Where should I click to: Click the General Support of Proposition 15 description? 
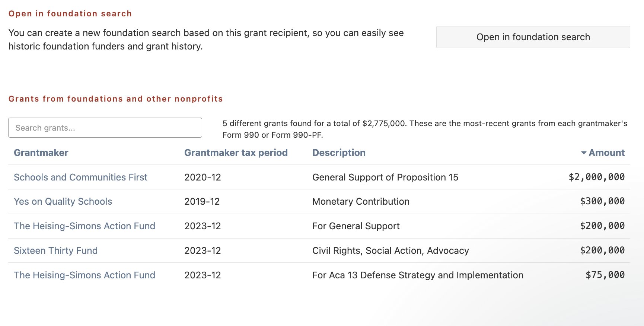[385, 177]
